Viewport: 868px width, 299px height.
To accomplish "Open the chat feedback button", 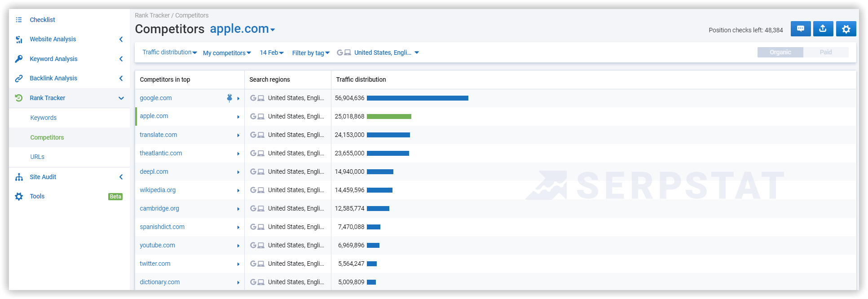I will point(801,29).
